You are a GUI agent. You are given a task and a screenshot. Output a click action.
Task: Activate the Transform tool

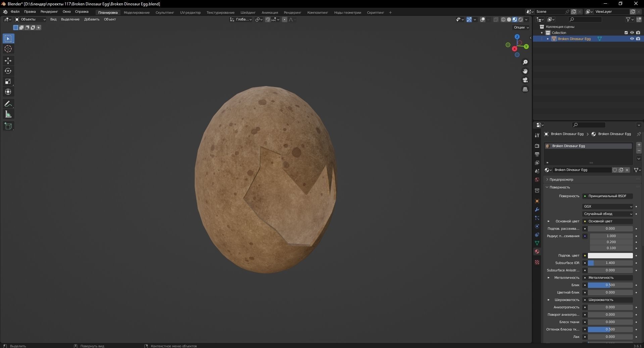point(8,92)
